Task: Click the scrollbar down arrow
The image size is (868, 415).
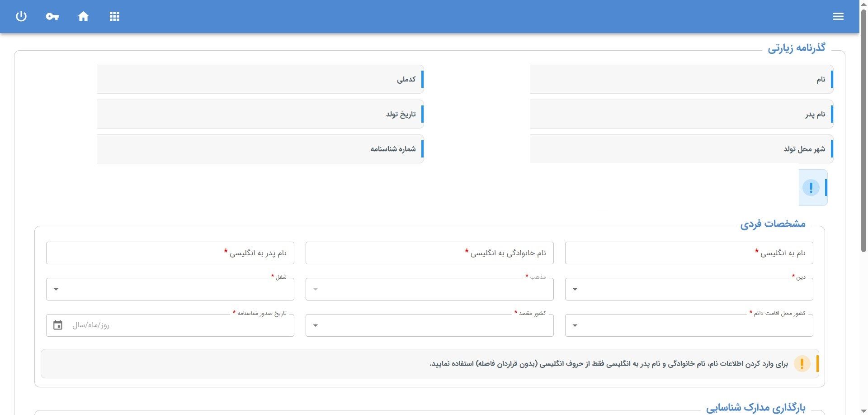Action: point(863,411)
